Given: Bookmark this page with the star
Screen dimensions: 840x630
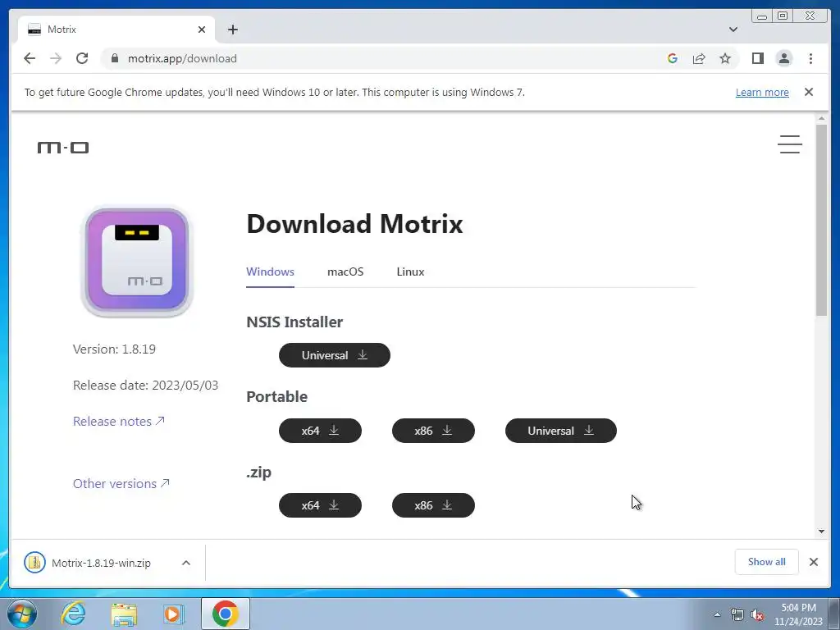Looking at the screenshot, I should [725, 58].
